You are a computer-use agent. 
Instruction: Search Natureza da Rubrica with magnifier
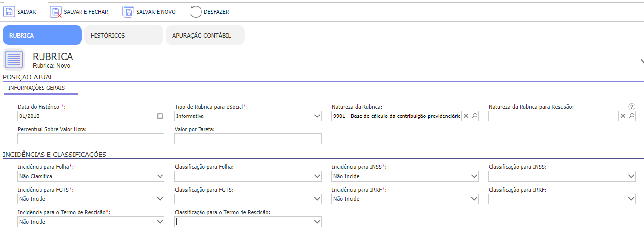coord(474,116)
